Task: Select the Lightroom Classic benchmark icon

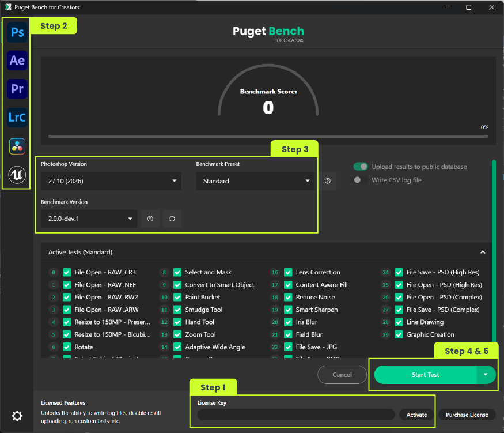Action: click(17, 118)
